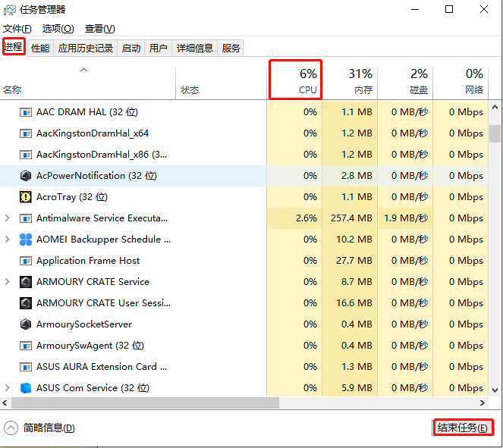Expand the ARMOURY CRATE Service group
Screen dimensions: 503x448
(8, 282)
